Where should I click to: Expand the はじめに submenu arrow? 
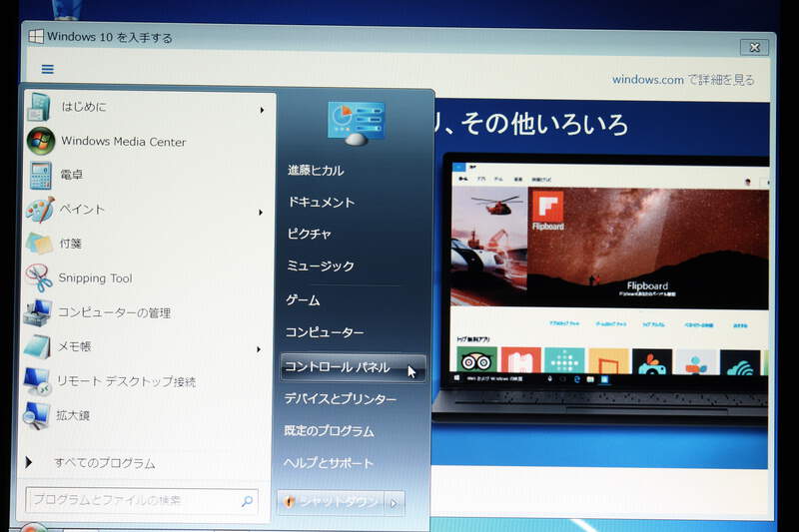[262, 110]
